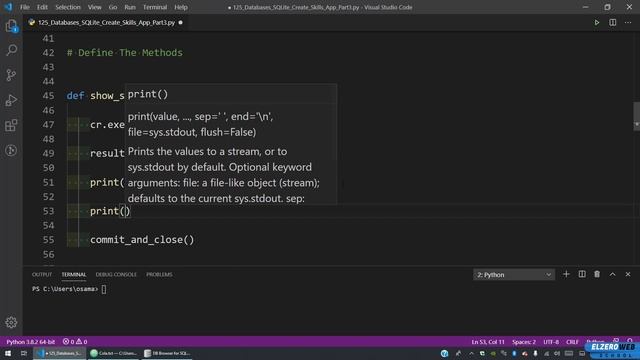The height and width of the screenshot is (360, 640).
Task: Switch to the PROBLEMS panel tab
Action: coord(159,274)
